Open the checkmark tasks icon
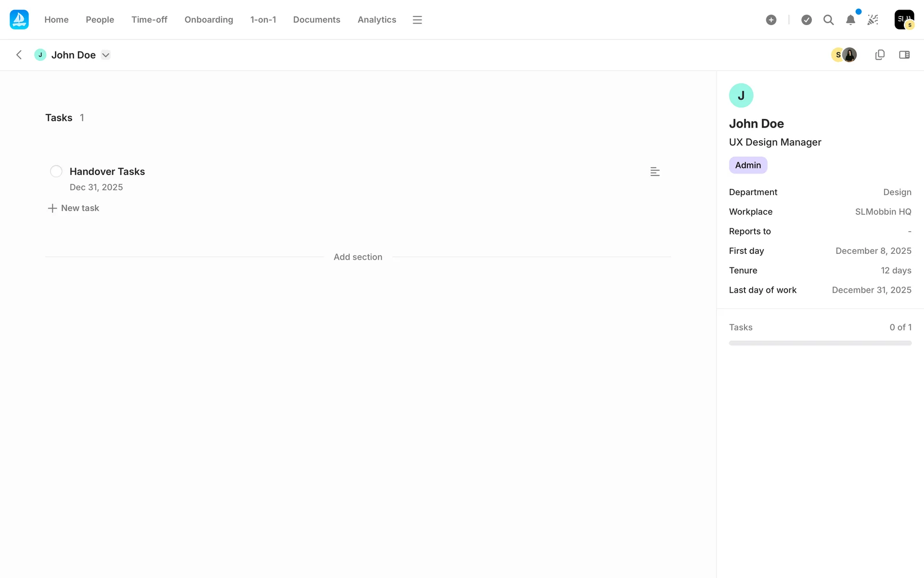The image size is (924, 578). click(807, 20)
